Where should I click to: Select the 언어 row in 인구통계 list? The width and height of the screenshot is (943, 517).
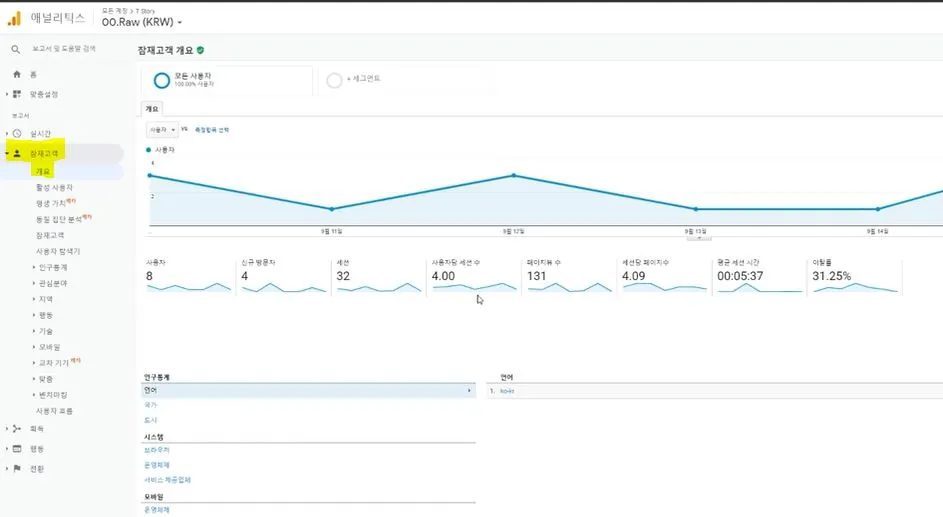point(309,391)
